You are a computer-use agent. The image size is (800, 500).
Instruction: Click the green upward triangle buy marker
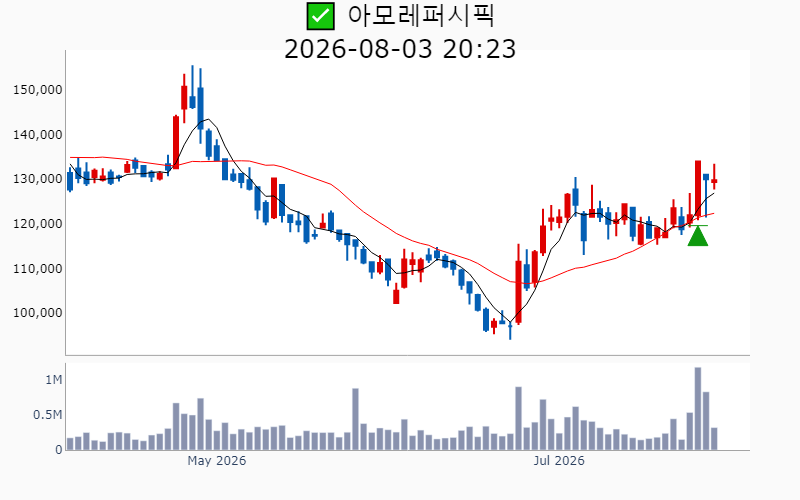tap(698, 236)
